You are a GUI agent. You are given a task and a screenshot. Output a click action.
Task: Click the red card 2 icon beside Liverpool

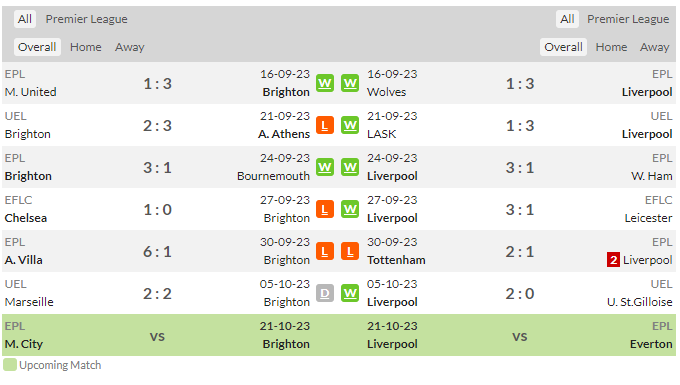(x=613, y=260)
